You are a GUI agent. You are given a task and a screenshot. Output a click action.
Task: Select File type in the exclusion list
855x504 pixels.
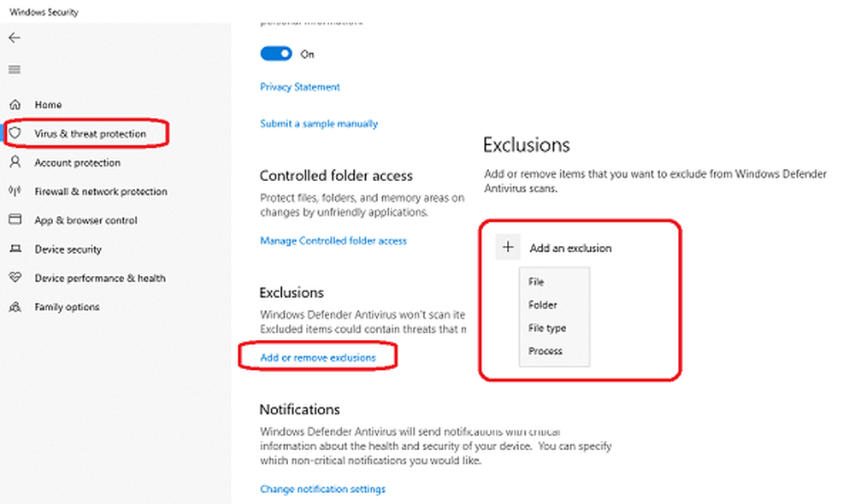[547, 328]
